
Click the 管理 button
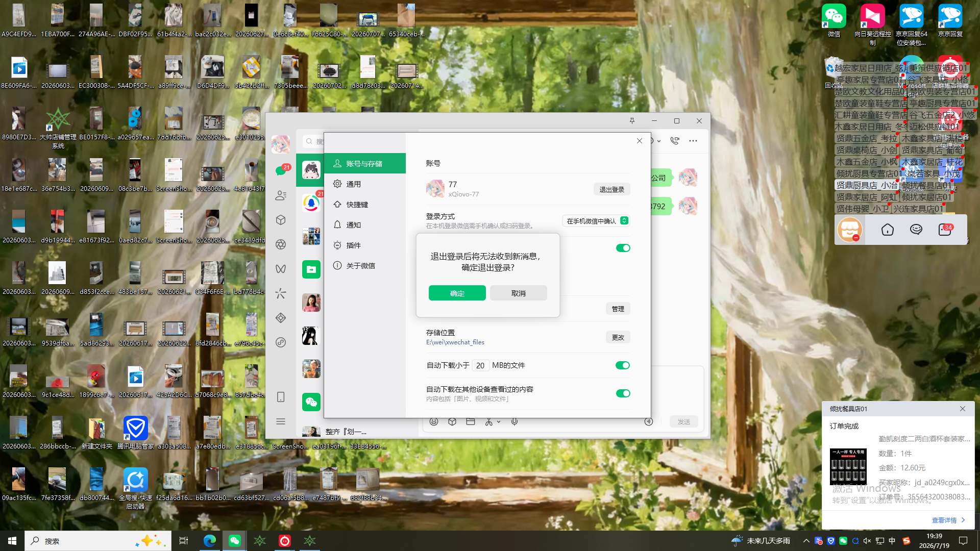[x=618, y=309]
